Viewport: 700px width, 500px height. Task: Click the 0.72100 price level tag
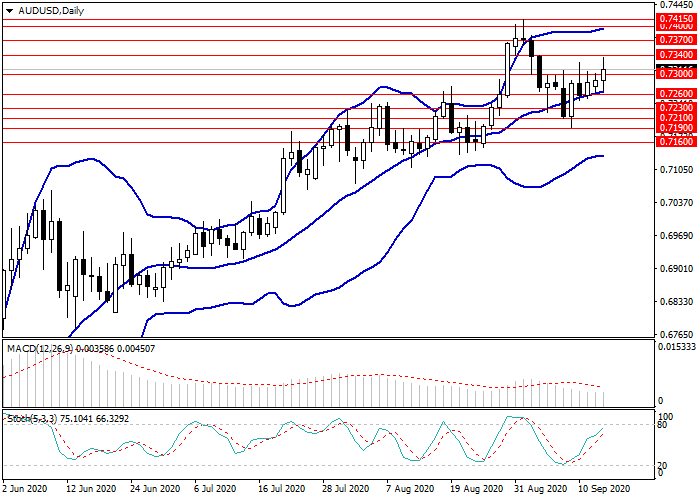(x=675, y=118)
